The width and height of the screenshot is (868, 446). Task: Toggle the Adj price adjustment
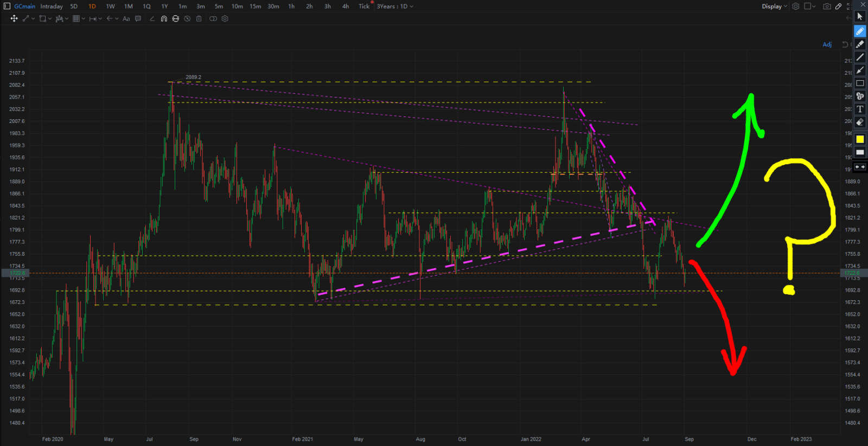pyautogui.click(x=827, y=44)
